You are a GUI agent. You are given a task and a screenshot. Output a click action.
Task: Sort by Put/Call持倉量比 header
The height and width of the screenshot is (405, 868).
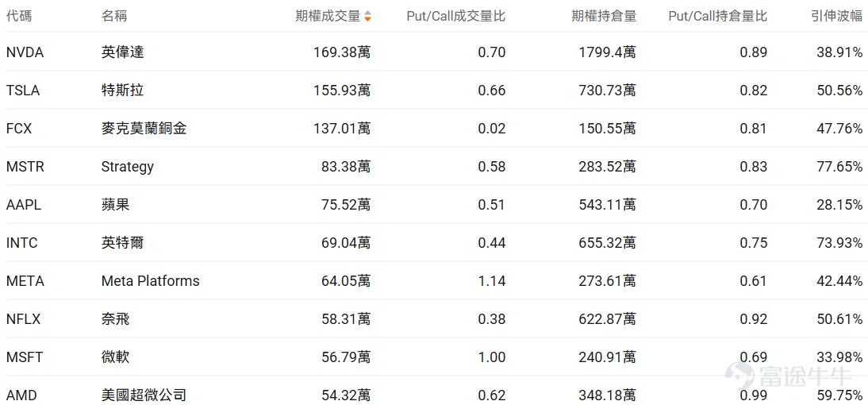pos(718,16)
